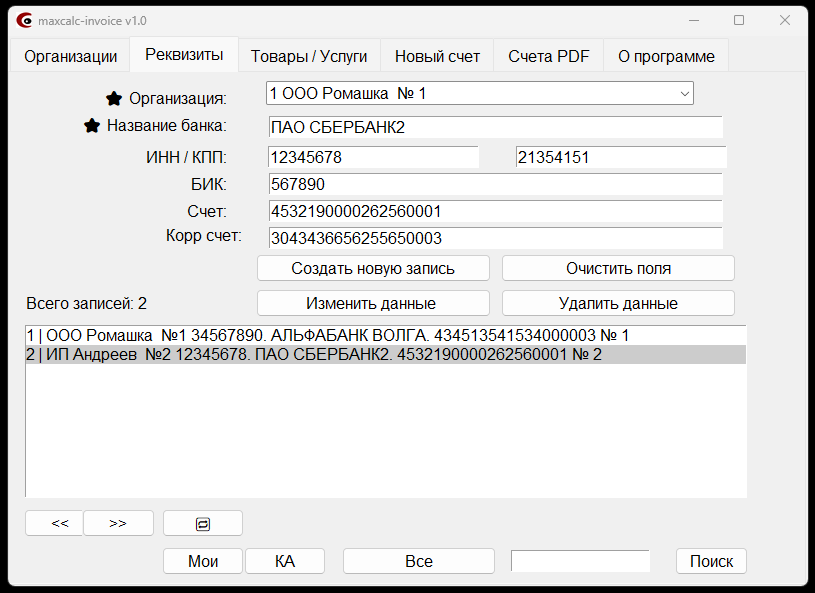Click the Всего записей: 2 label
Screen dimensions: 815x593
pyautogui.click(x=86, y=304)
